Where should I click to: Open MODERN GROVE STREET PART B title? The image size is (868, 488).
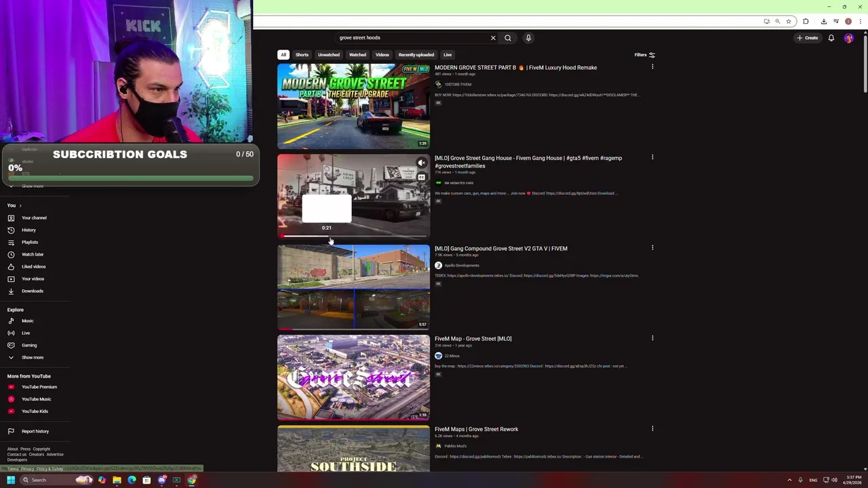pyautogui.click(x=515, y=68)
